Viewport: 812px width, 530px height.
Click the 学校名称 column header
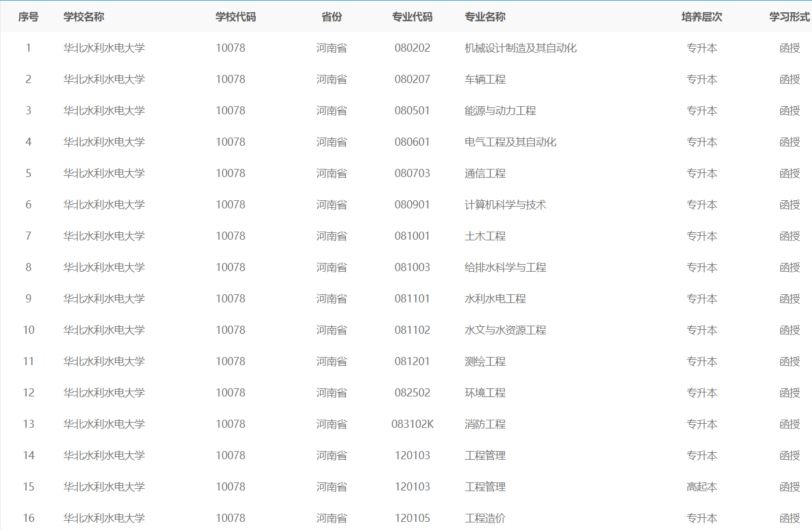tap(84, 17)
